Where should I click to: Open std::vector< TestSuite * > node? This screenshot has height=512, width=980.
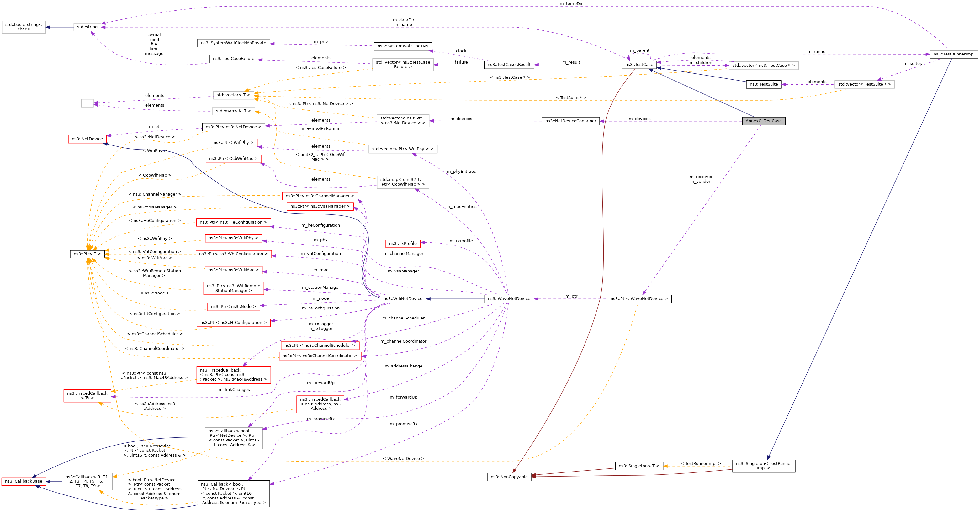864,84
